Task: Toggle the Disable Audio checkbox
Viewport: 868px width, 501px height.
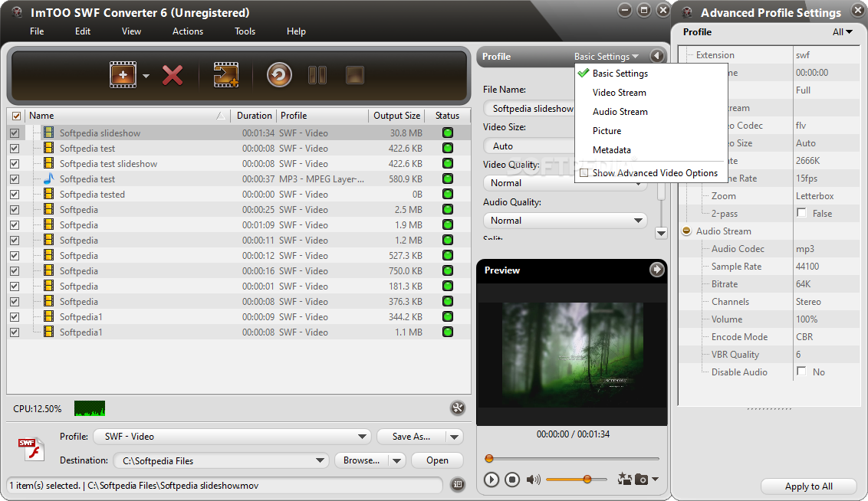Action: (801, 371)
